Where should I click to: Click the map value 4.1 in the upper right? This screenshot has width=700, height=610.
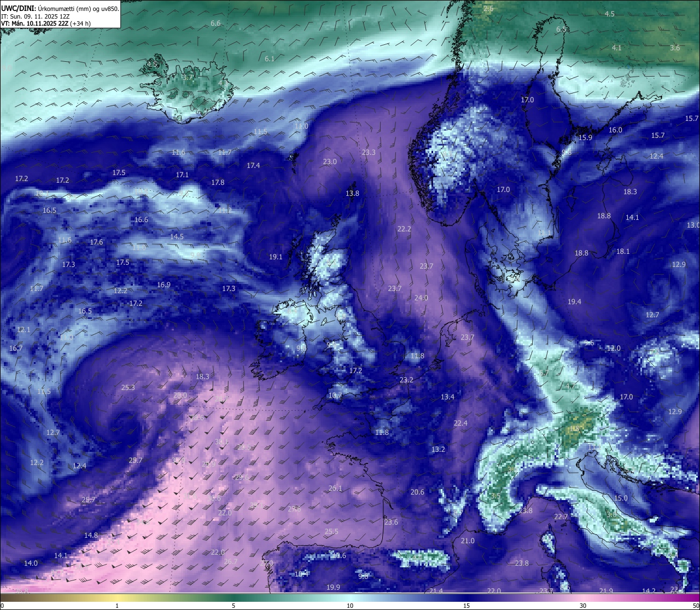[616, 48]
